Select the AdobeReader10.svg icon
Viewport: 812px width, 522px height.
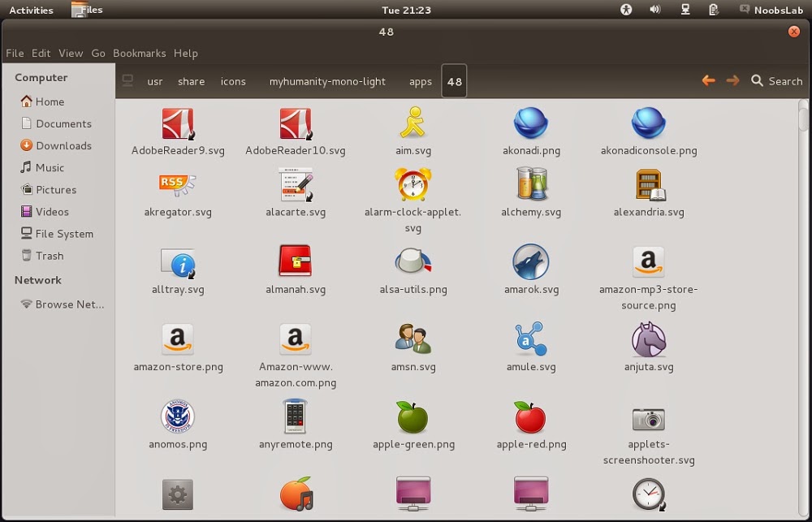pyautogui.click(x=296, y=123)
